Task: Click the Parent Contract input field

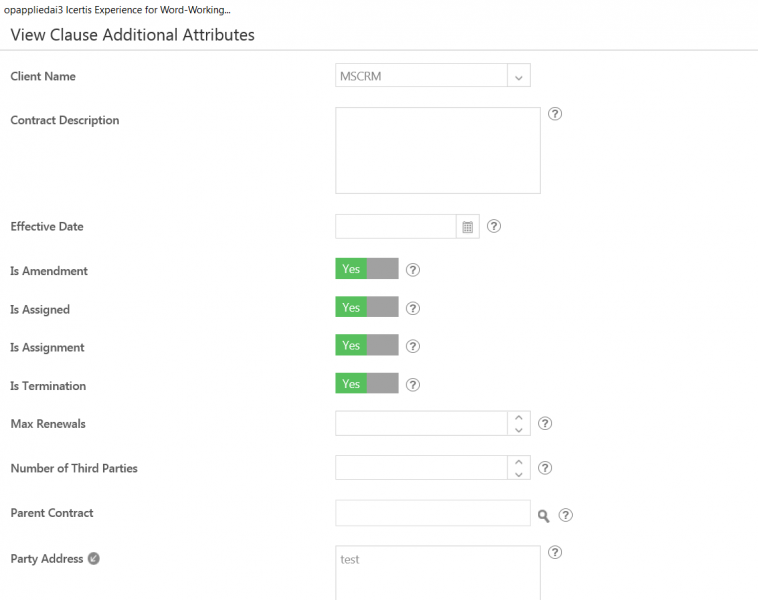Action: (x=432, y=513)
